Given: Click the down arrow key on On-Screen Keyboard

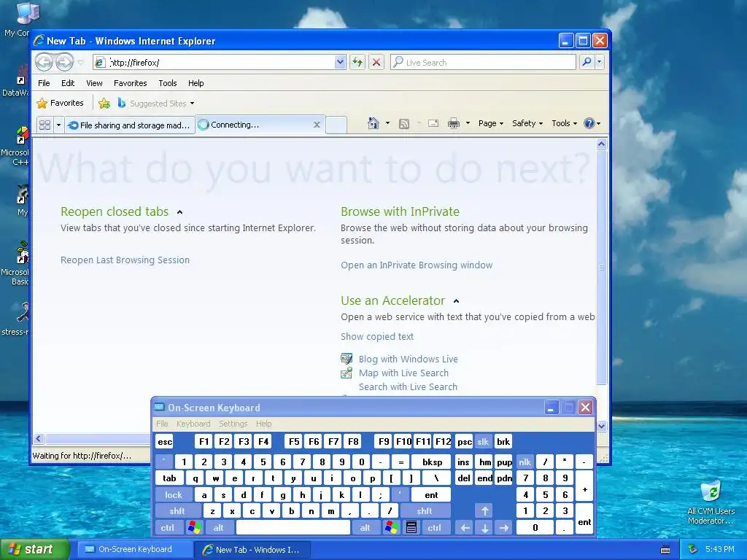Looking at the screenshot, I should [484, 528].
